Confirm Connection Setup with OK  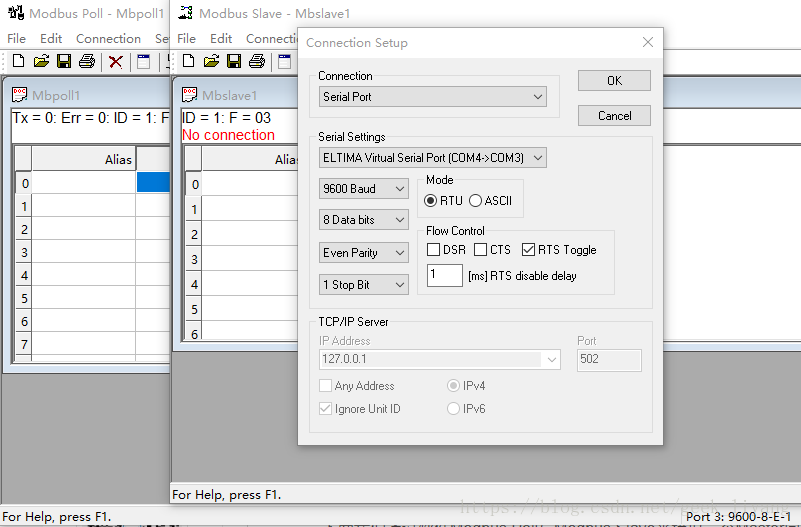click(614, 81)
